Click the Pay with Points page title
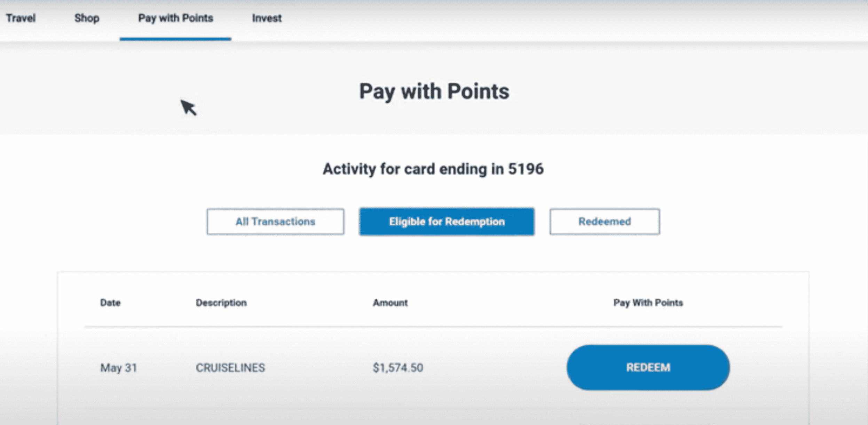 tap(434, 91)
